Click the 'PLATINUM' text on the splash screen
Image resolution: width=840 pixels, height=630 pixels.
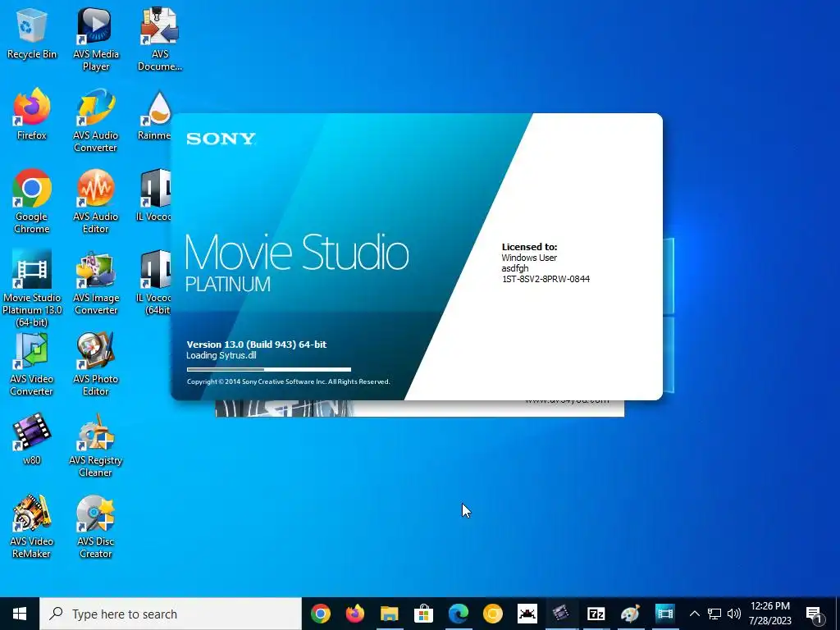coord(228,284)
